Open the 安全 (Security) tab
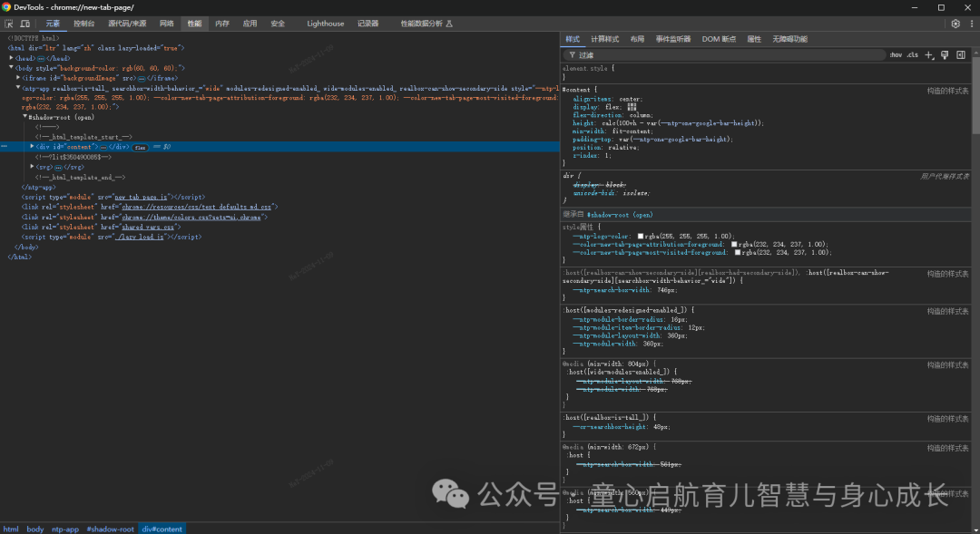Viewport: 980px width, 534px height. click(x=278, y=24)
